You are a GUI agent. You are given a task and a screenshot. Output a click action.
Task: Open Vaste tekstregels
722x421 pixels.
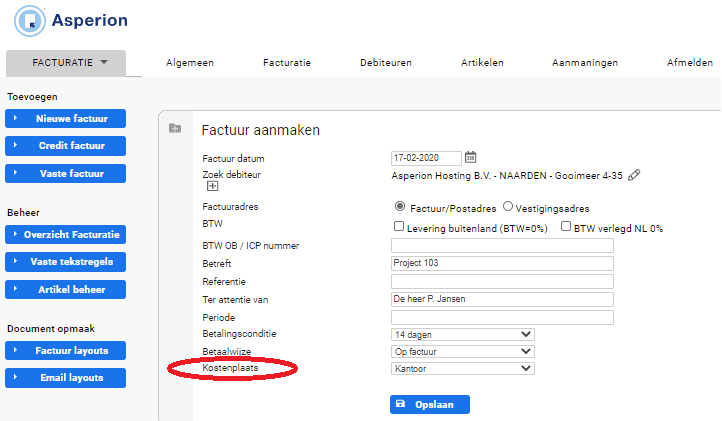[65, 262]
